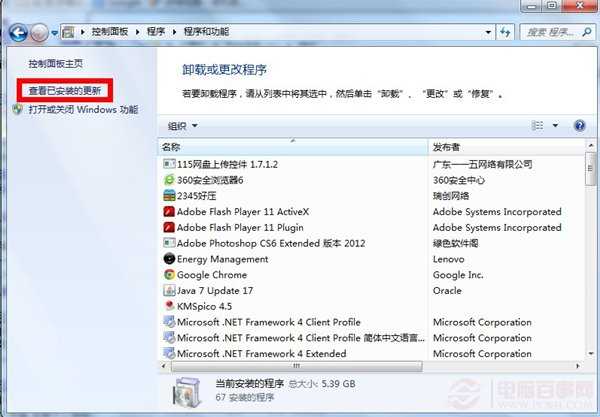Click the magnifier search icon
Screen dimensions: 600x417
tap(587, 32)
